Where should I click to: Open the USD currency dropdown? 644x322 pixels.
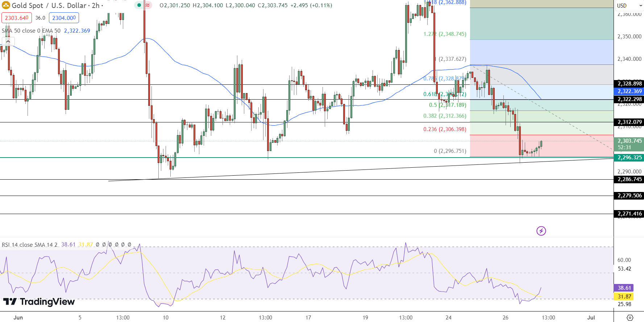pos(629,5)
